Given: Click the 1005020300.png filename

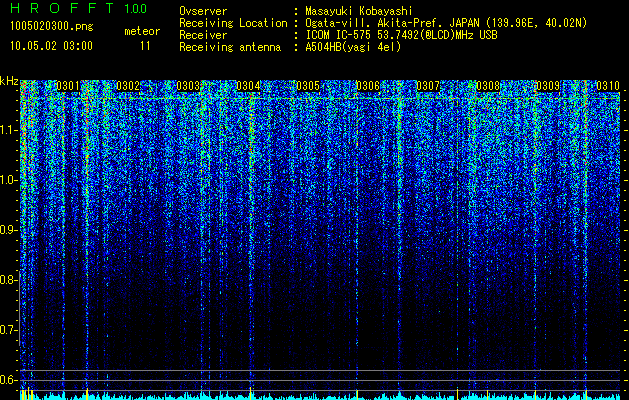Looking at the screenshot, I should (x=51, y=27).
